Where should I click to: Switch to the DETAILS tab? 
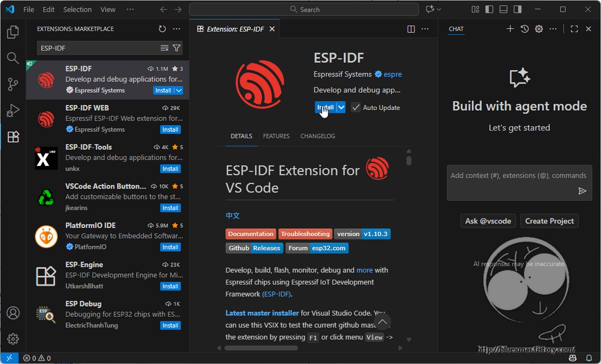(241, 136)
